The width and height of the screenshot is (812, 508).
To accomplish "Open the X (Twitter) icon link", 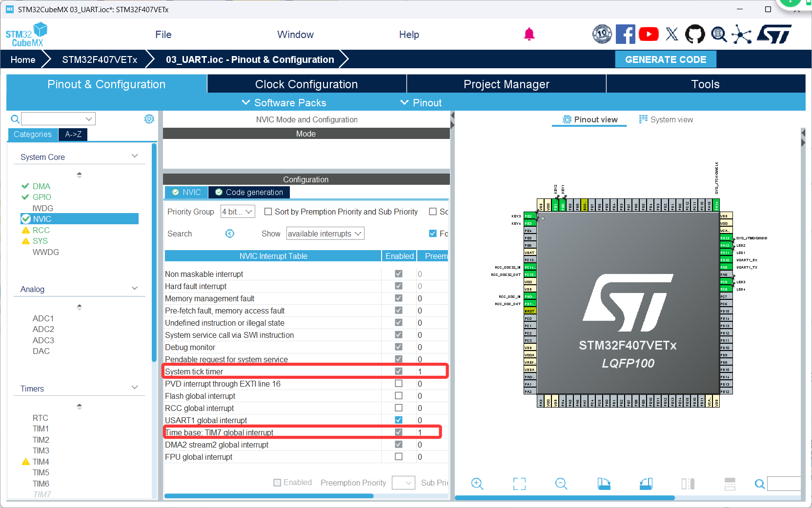I will [x=672, y=34].
